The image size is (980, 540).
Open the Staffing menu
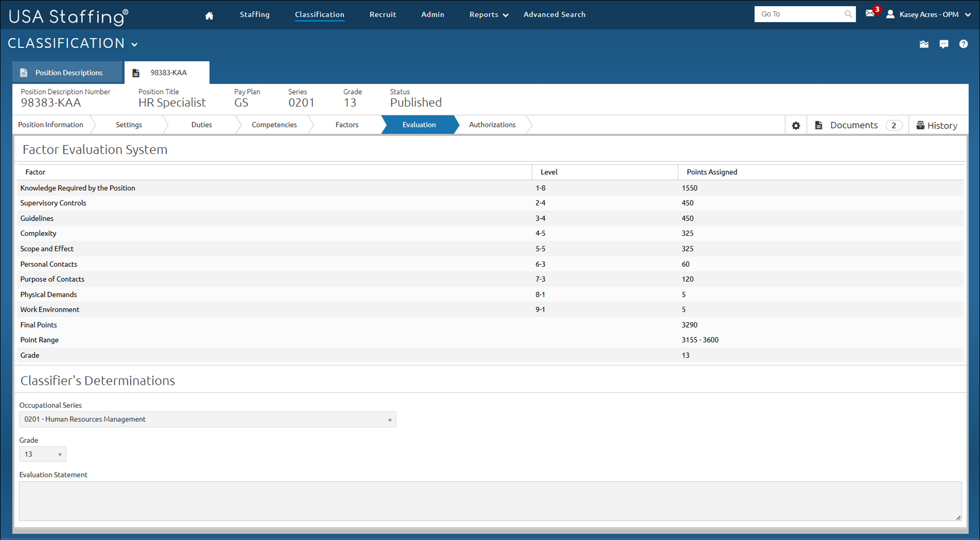255,15
